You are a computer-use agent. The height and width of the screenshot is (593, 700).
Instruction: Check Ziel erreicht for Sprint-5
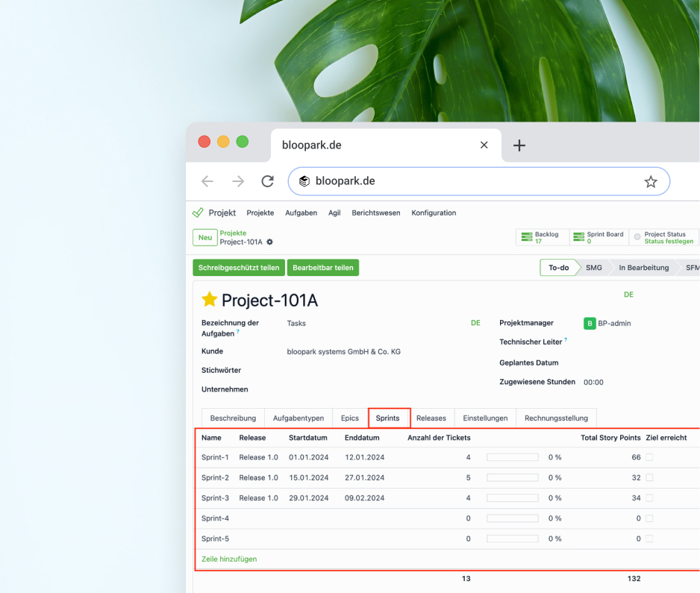pos(650,539)
